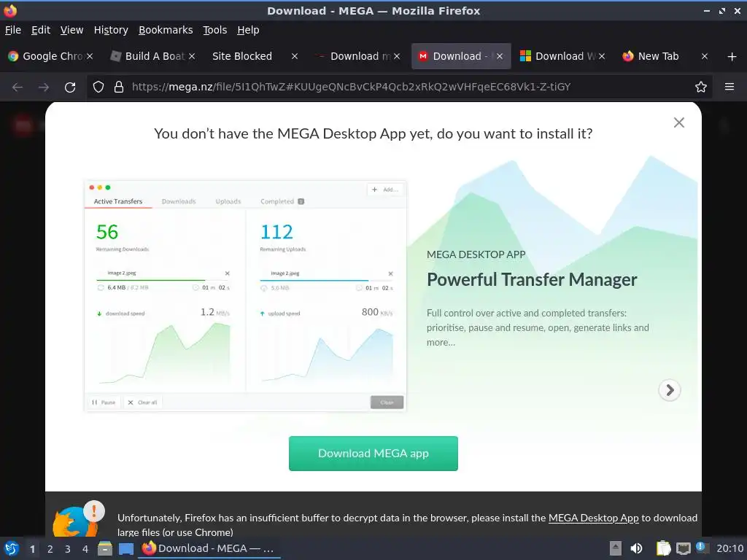
Task: Open a new tab with plus button
Action: (732, 57)
